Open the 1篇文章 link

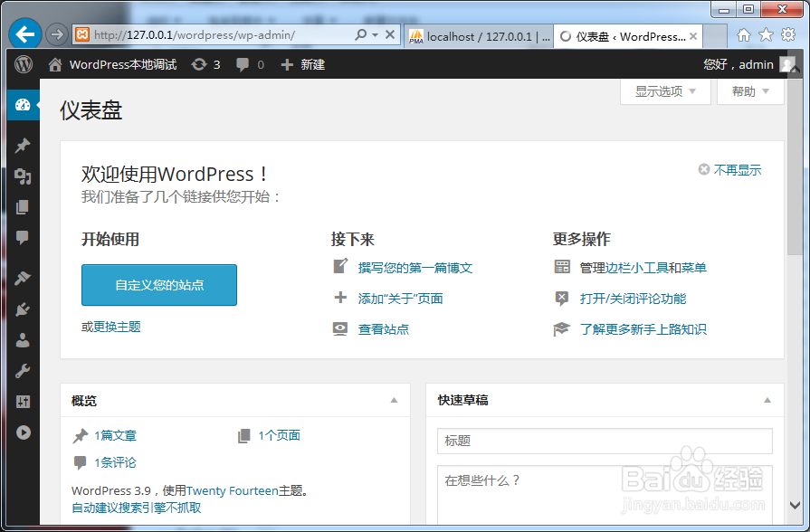[x=115, y=435]
